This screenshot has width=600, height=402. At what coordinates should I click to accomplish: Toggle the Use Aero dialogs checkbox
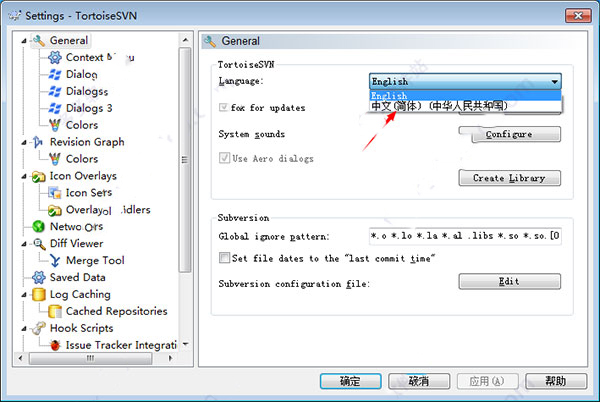click(x=224, y=158)
